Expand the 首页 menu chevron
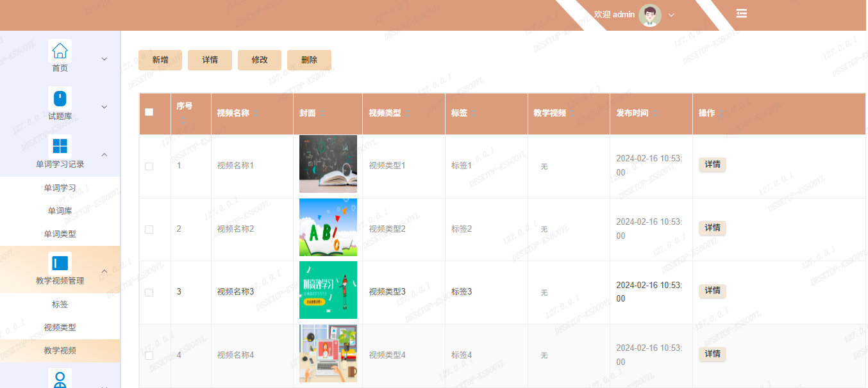 (104, 59)
